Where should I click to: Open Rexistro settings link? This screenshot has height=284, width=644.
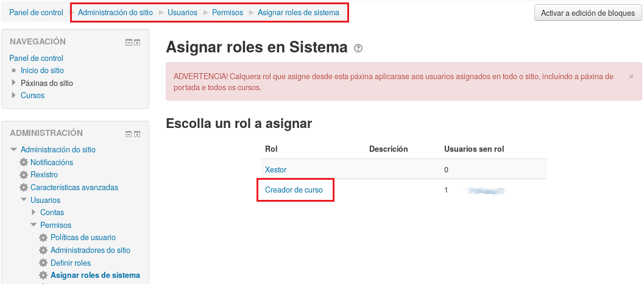pos(44,175)
